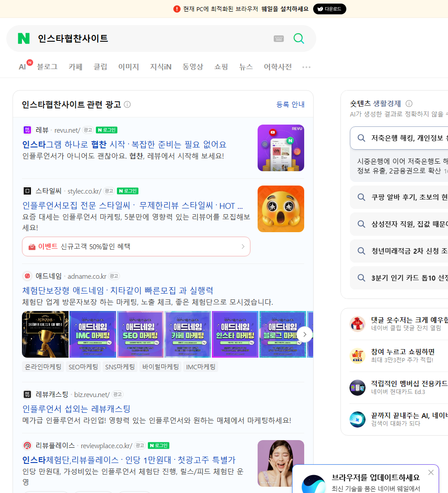Open the 3분기 인기 카드 톱10 suggestion

tap(399, 278)
